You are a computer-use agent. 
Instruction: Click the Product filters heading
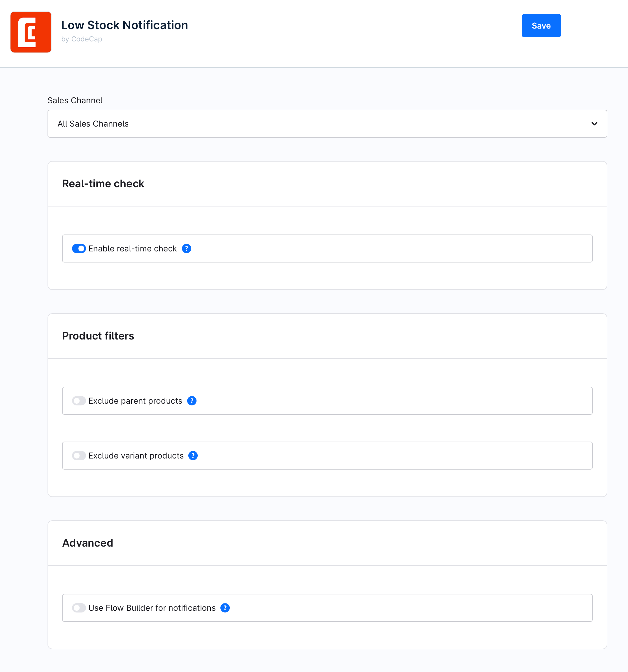98,336
